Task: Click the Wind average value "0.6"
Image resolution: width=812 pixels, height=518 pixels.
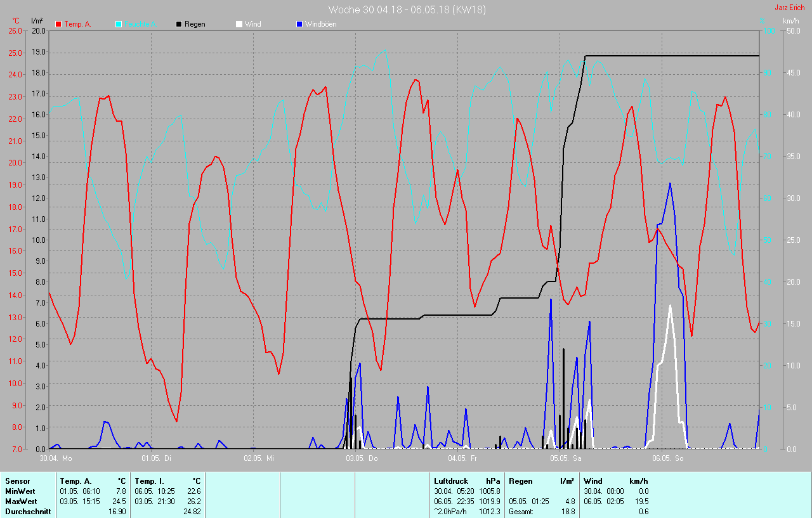Action: click(x=643, y=512)
